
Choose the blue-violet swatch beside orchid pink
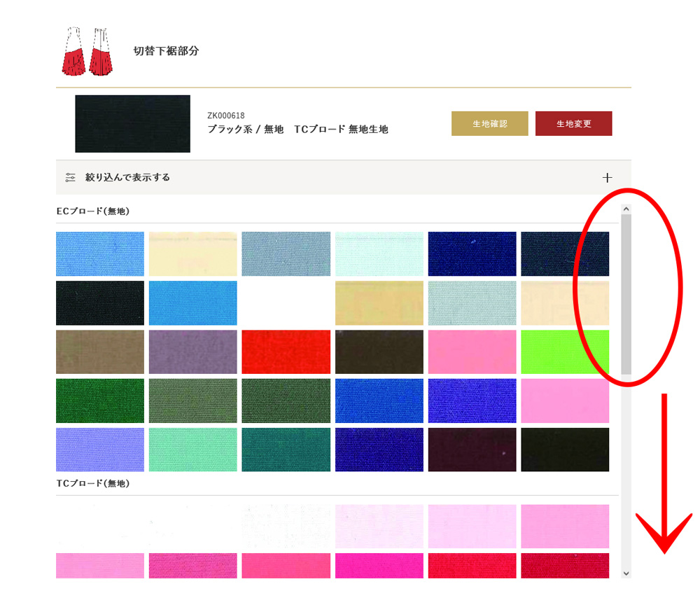point(472,401)
